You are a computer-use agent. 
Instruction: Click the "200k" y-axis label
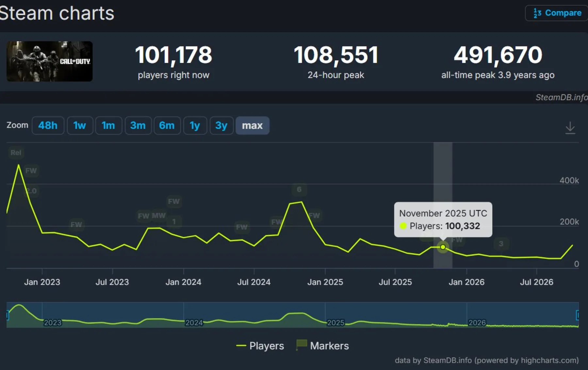click(569, 222)
